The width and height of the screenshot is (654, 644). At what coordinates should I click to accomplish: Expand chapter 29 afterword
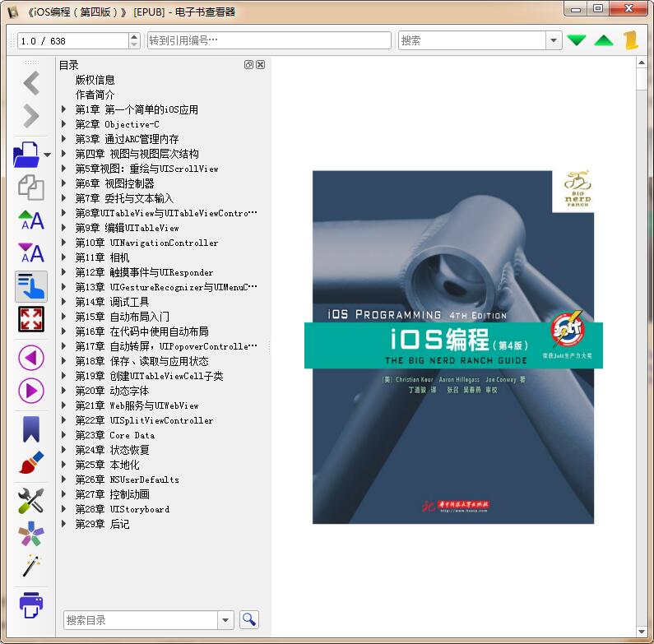click(63, 524)
